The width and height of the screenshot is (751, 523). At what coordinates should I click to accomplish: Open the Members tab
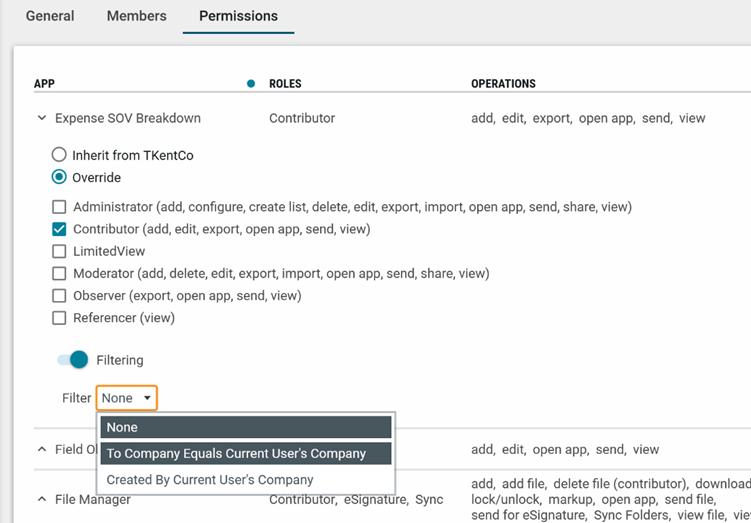[x=136, y=16]
